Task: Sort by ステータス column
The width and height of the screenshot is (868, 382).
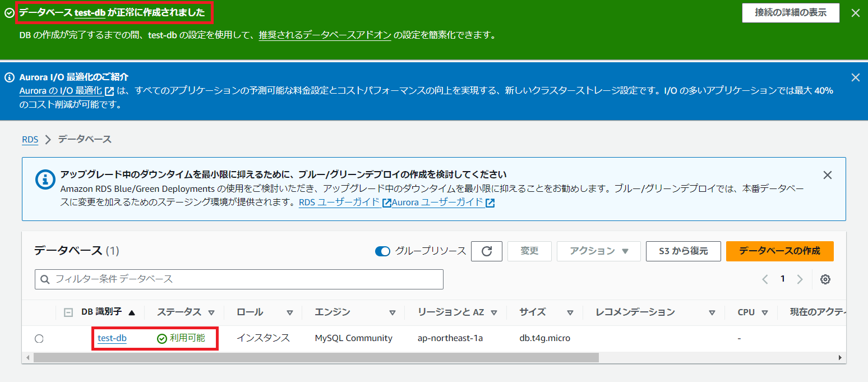Action: (211, 312)
